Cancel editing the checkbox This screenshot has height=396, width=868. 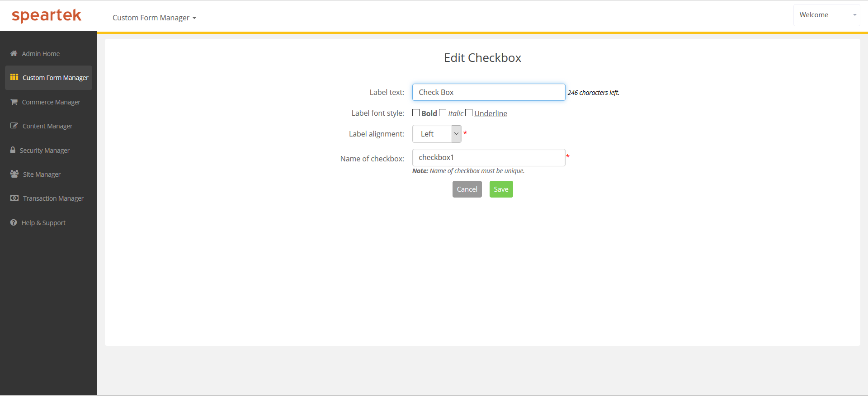467,189
